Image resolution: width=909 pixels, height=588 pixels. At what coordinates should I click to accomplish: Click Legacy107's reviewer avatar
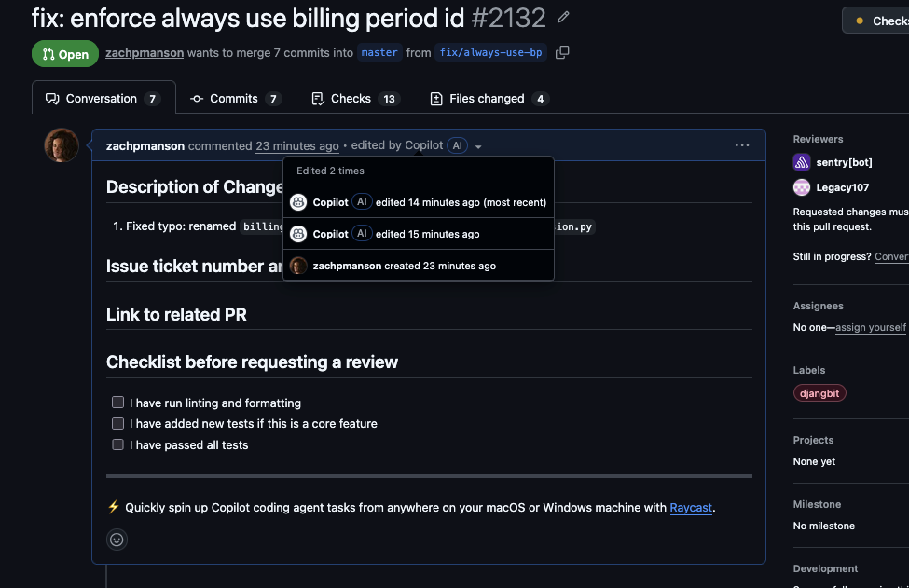point(801,187)
